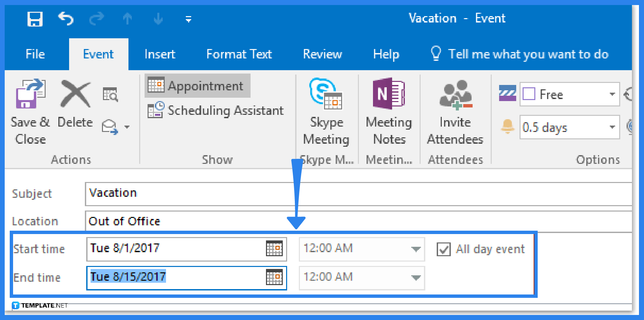Open the Format Text tab
Viewport: 644px width, 320px height.
coord(239,54)
